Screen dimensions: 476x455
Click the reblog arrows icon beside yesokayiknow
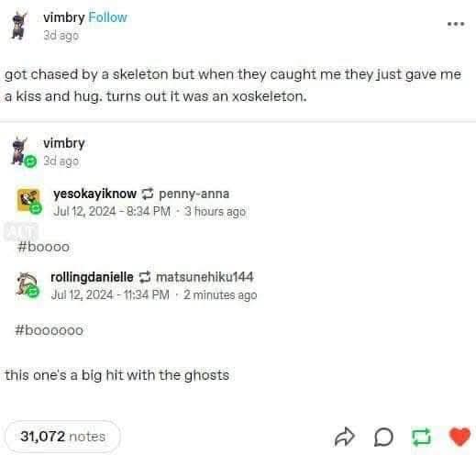147,194
